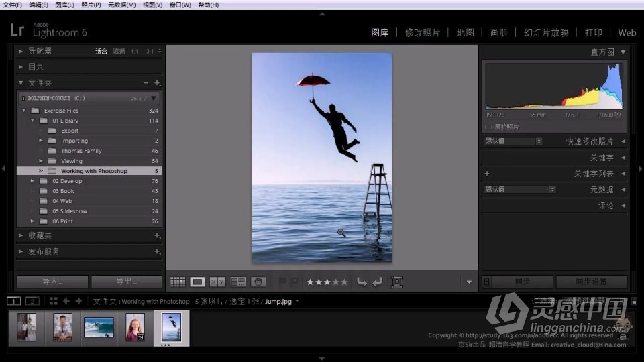Set zoom level to 适合 (Fit)

[101, 52]
